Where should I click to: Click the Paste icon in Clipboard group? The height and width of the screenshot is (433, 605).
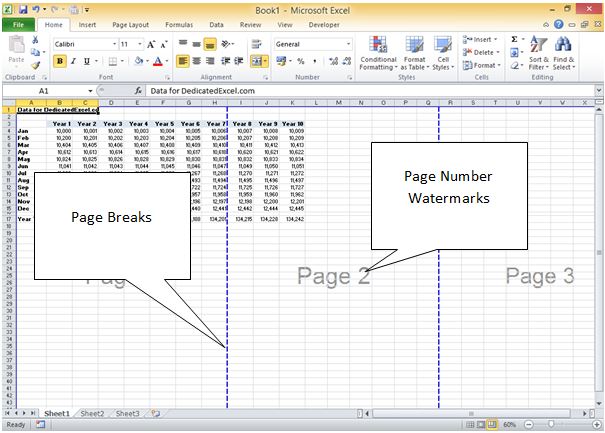tap(17, 50)
